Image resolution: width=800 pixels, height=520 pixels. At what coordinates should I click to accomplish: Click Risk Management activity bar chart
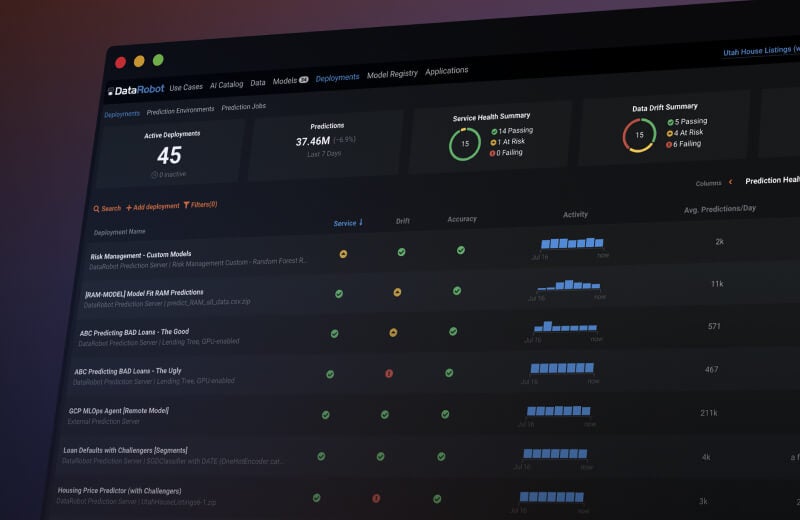coord(572,243)
